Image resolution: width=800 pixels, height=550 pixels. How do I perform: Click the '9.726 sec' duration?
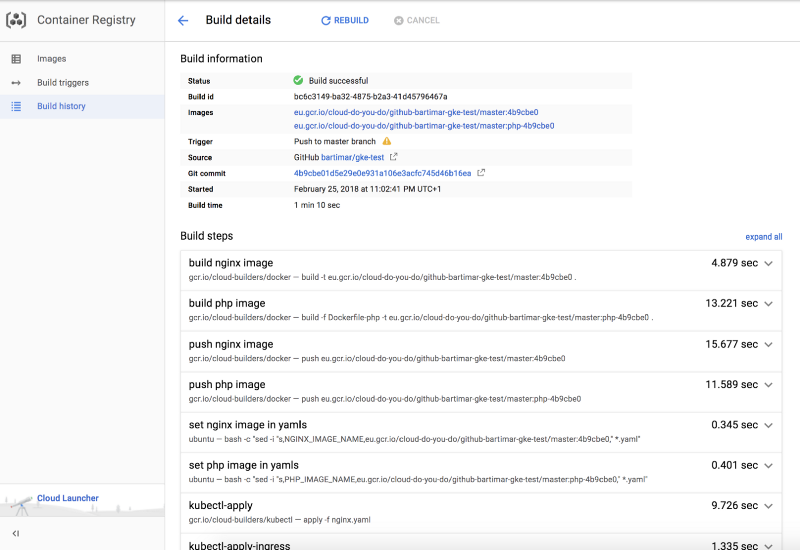click(734, 505)
